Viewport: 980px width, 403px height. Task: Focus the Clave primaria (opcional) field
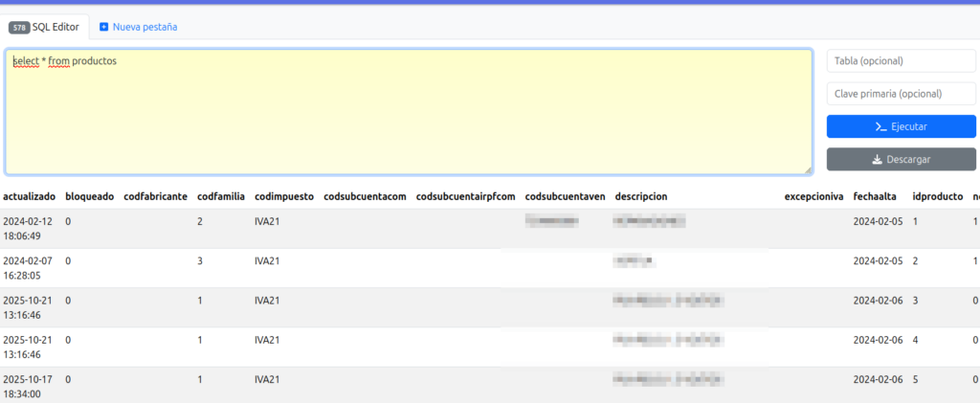901,94
